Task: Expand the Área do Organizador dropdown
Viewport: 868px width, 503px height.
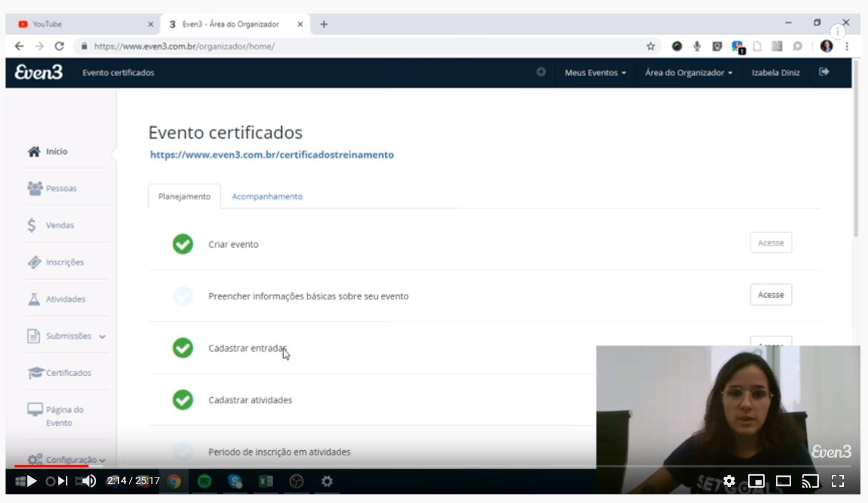Action: tap(688, 72)
